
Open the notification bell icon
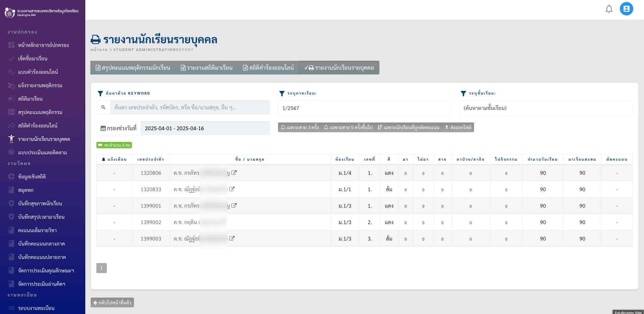pyautogui.click(x=609, y=9)
